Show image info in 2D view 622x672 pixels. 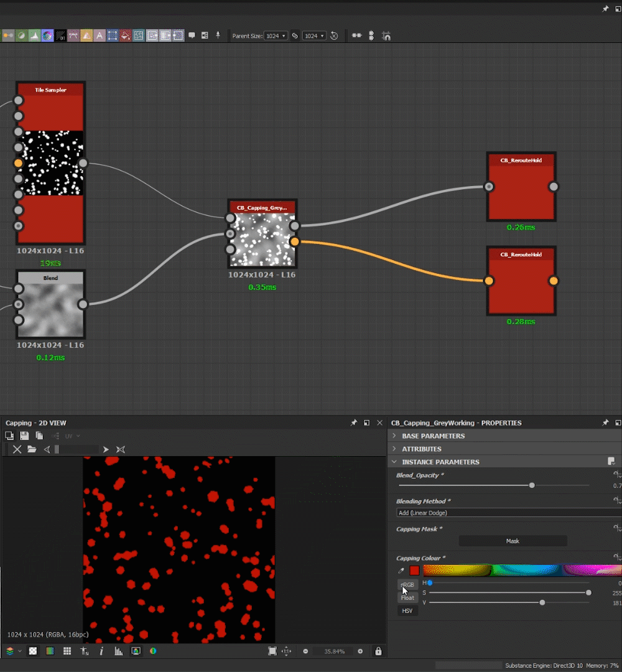tap(101, 651)
